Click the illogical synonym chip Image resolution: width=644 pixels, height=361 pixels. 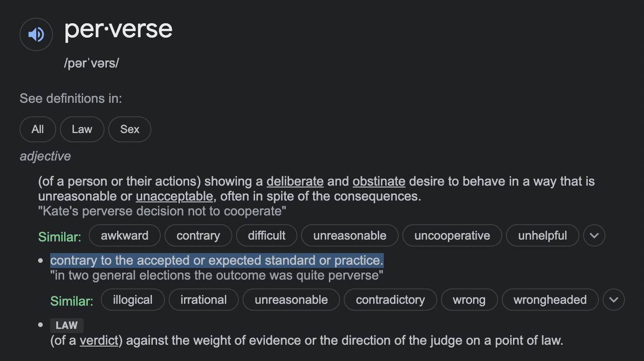tap(133, 300)
